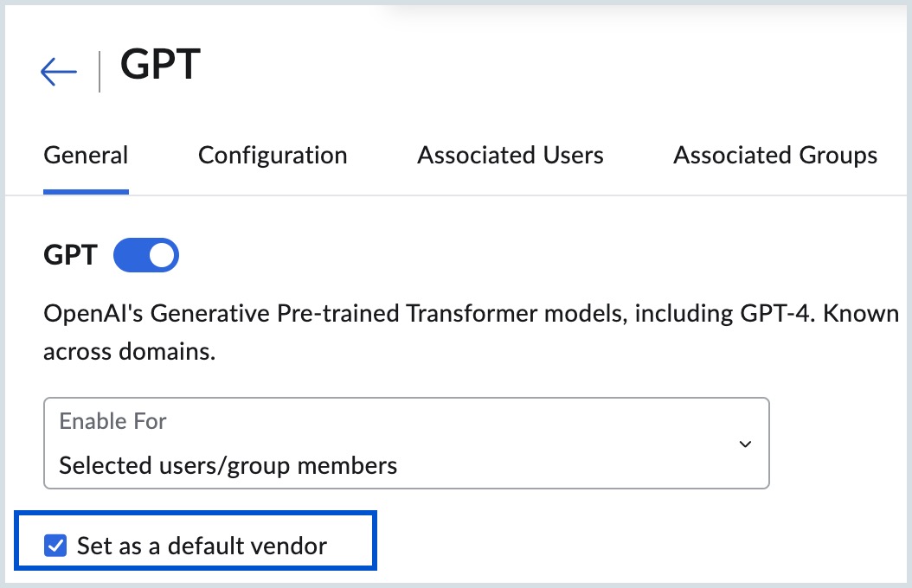Select the General tab
The width and height of the screenshot is (912, 588).
point(86,156)
